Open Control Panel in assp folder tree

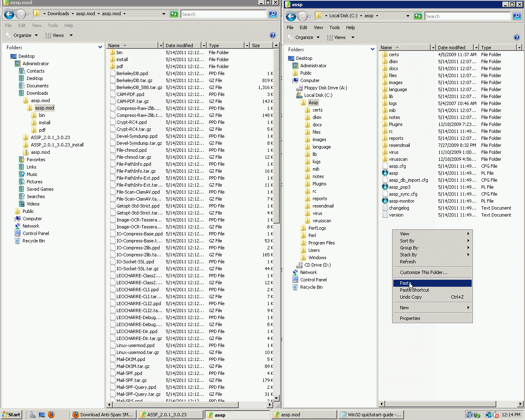[x=313, y=280]
